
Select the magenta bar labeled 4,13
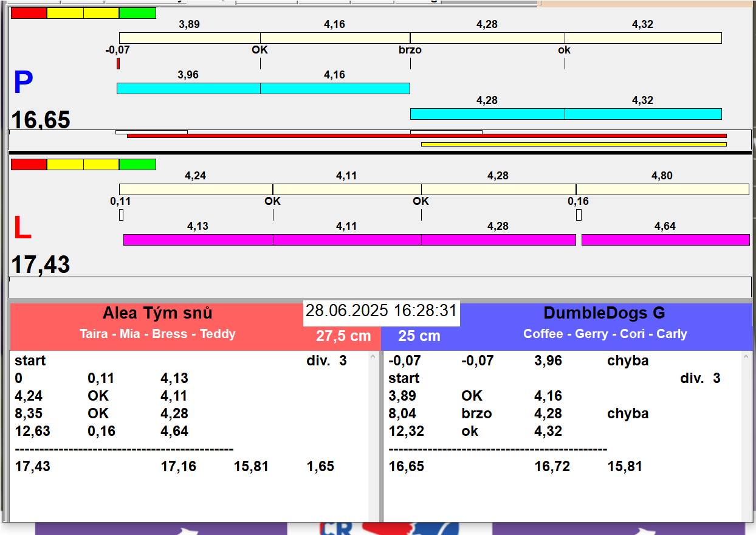(x=198, y=240)
